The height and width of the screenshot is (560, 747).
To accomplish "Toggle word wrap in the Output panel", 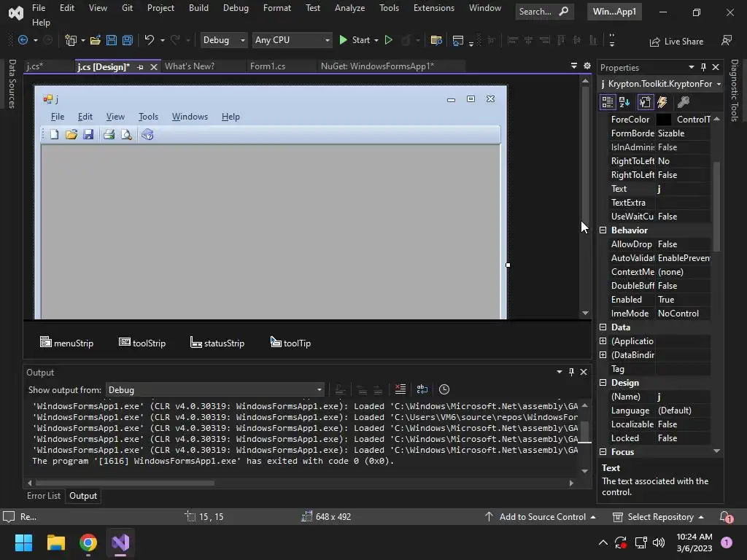I will coord(422,389).
